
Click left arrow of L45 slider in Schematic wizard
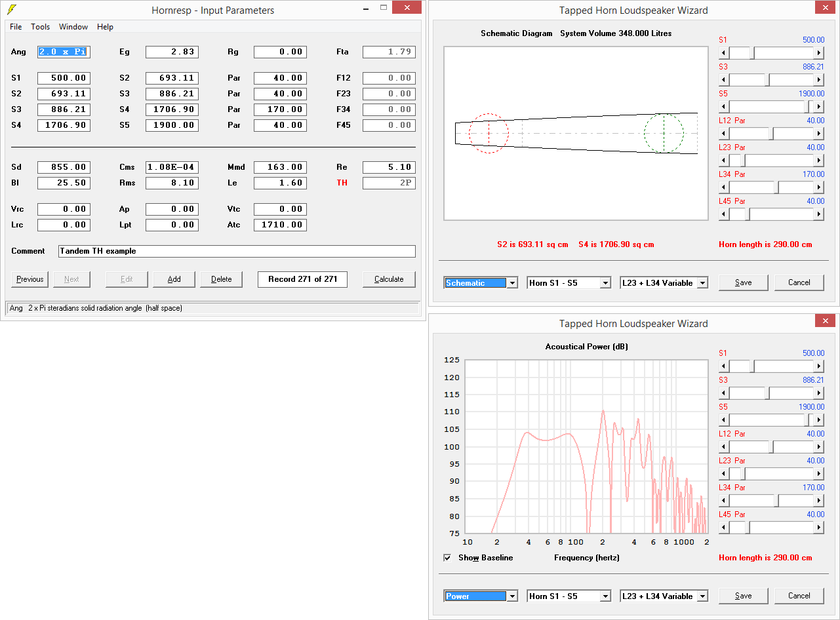(724, 214)
